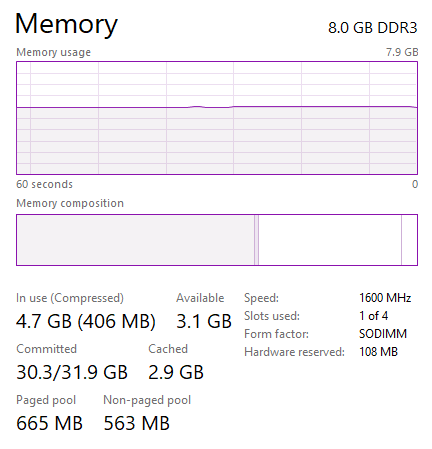Click the Paged pool 665 MB value

(49, 423)
